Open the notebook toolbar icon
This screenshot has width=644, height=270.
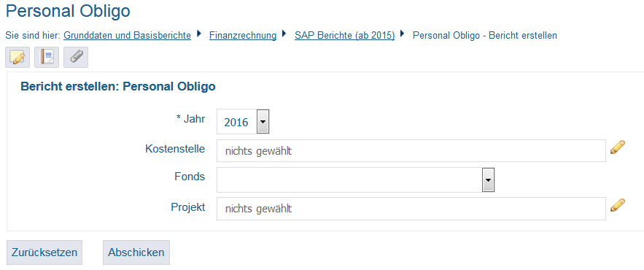[47, 57]
